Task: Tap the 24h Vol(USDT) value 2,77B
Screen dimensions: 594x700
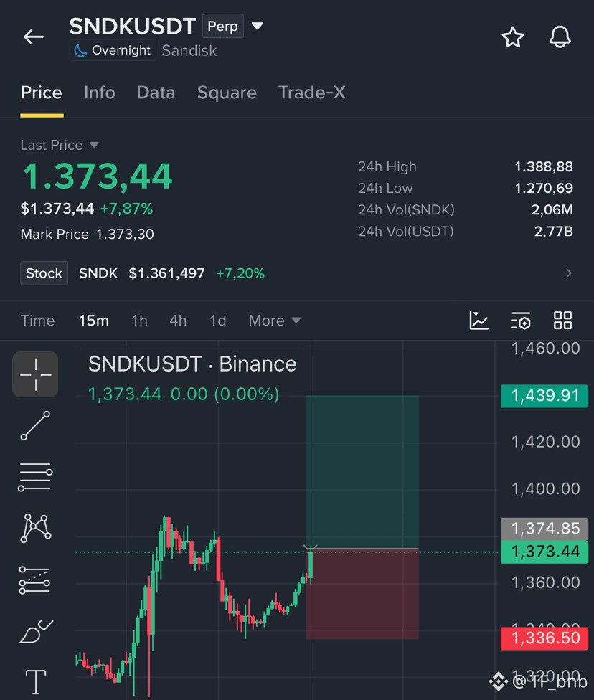Action: (553, 231)
